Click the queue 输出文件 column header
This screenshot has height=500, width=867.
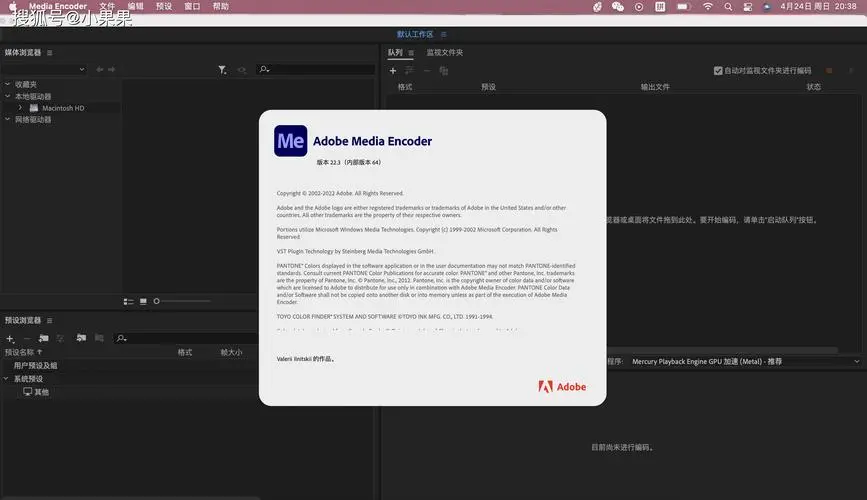point(655,87)
